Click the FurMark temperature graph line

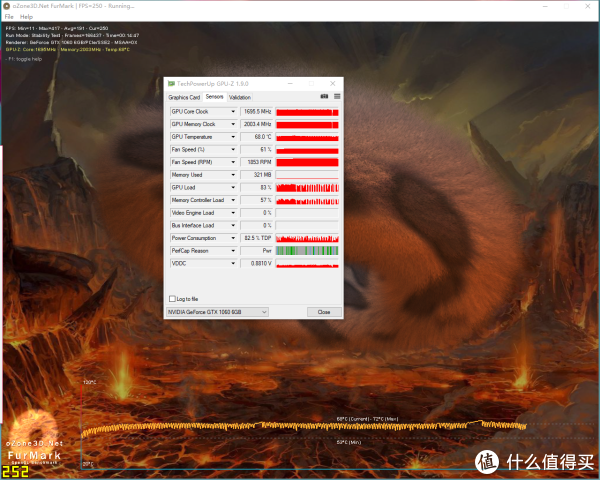click(304, 427)
